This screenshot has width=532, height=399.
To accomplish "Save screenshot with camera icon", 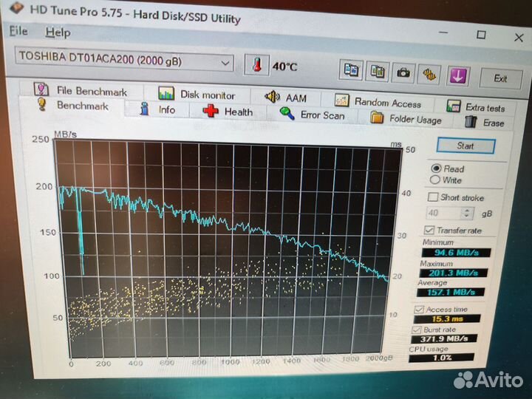I will [x=403, y=72].
